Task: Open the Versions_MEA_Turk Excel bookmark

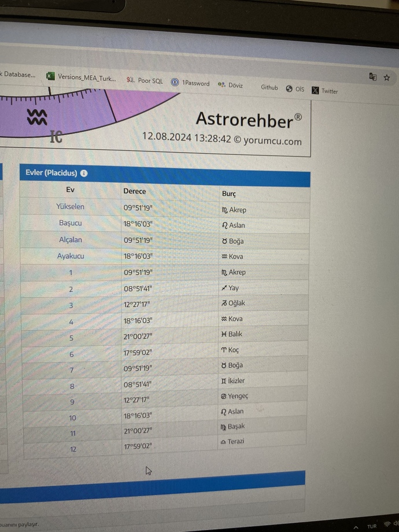Action: [82, 77]
